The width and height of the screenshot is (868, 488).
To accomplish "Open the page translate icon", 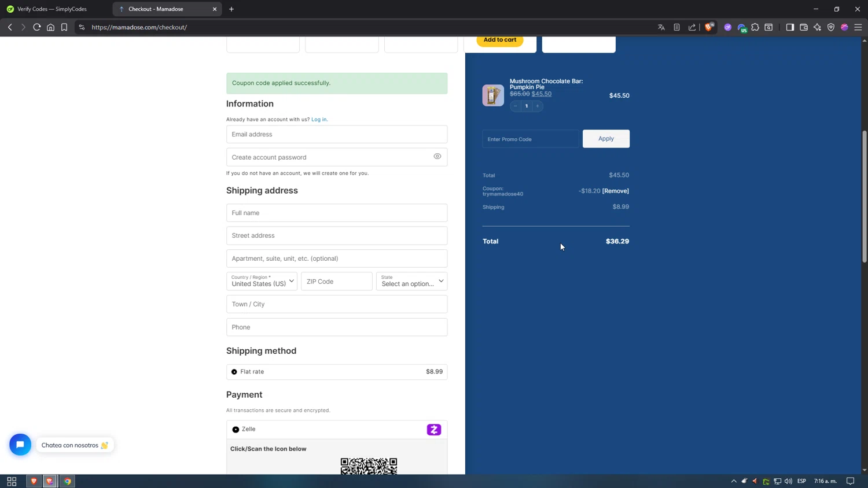I will tap(661, 27).
